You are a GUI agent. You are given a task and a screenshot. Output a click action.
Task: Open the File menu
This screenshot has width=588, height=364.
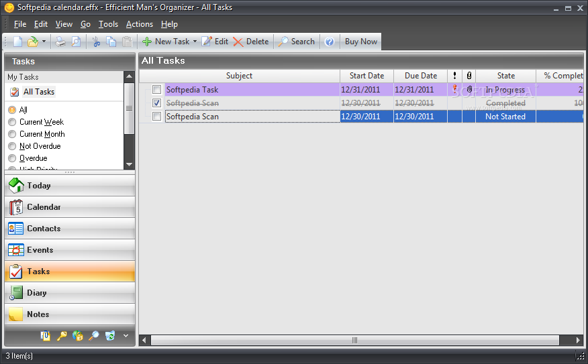20,24
